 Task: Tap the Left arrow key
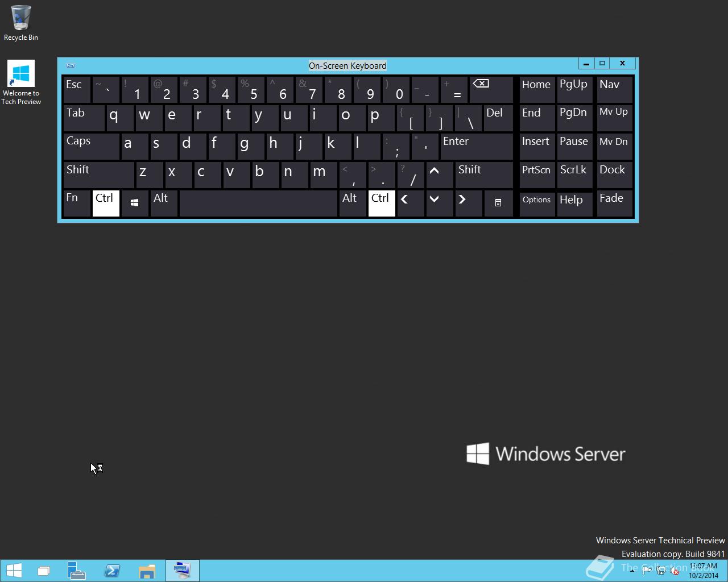click(x=411, y=203)
